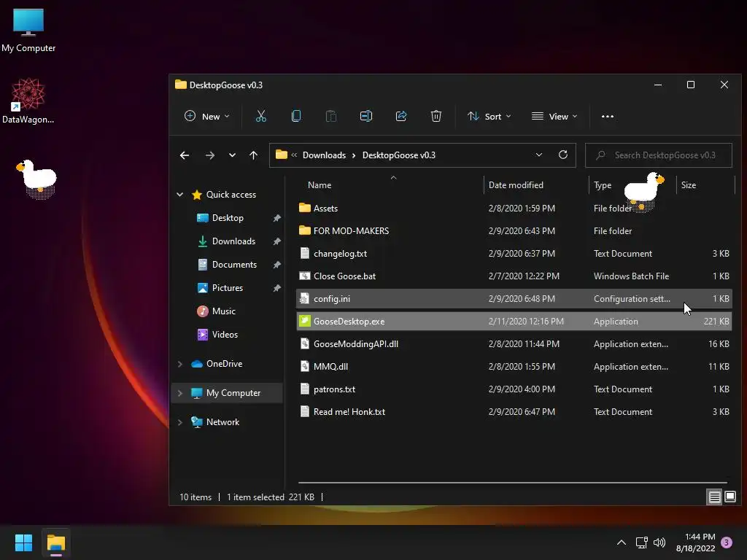
Task: Expand the Network tree node
Action: tap(180, 422)
